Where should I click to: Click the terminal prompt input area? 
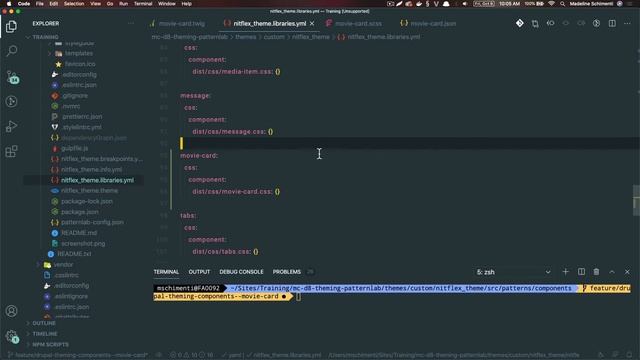(299, 297)
